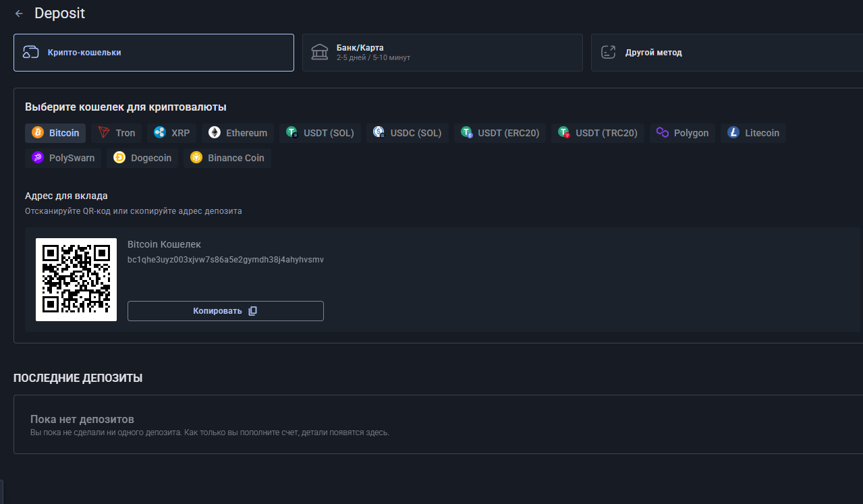
Task: Click the Binance Coin icon
Action: click(196, 158)
